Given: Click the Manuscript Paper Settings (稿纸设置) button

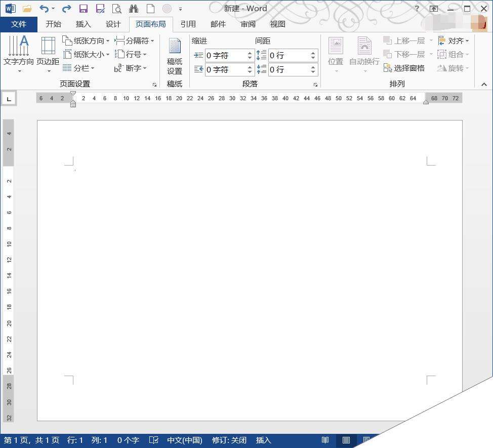Looking at the screenshot, I should (x=175, y=57).
